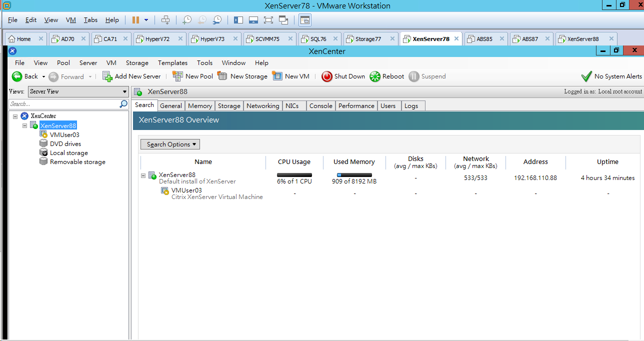Screen dimensions: 644x341
Task: Sort by the Used Memory column header
Action: click(x=354, y=162)
